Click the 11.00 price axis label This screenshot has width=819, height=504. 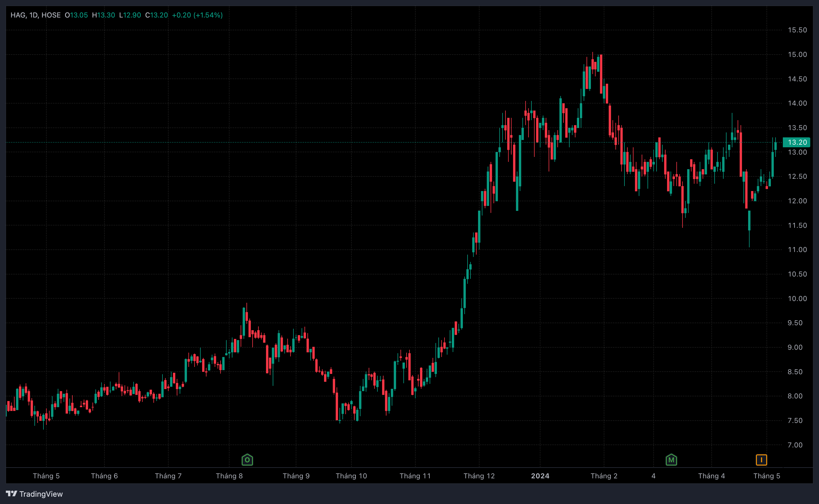(797, 250)
